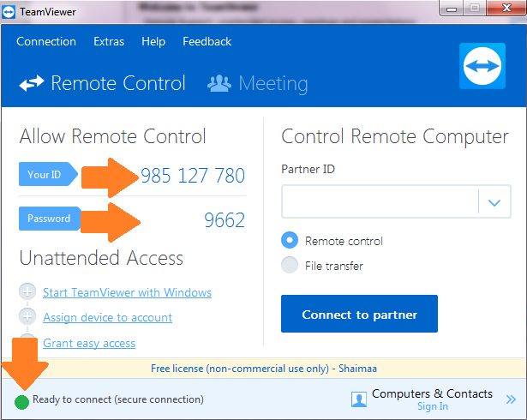527x420 pixels.
Task: Click the Remote Control double-arrow icon
Action: 32,83
